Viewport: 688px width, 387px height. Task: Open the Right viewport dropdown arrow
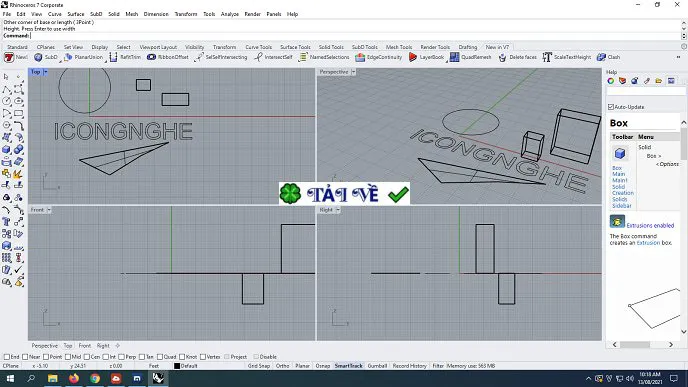338,210
